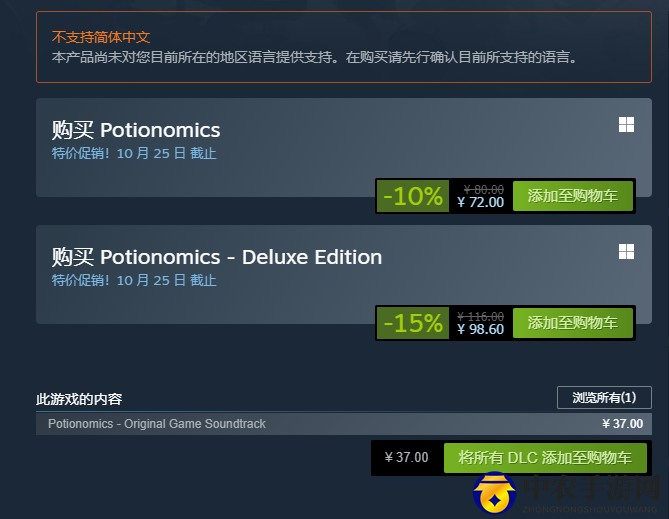Viewport: 669px width, 519px height.
Task: Click the 此游戏的内容 section heading
Action: 79,399
